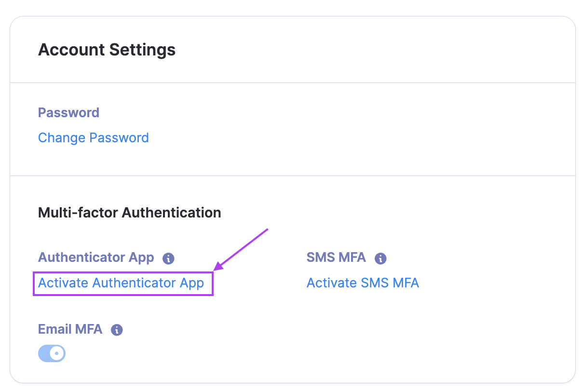The width and height of the screenshot is (583, 392).
Task: Open the Change Password link
Action: coord(93,138)
